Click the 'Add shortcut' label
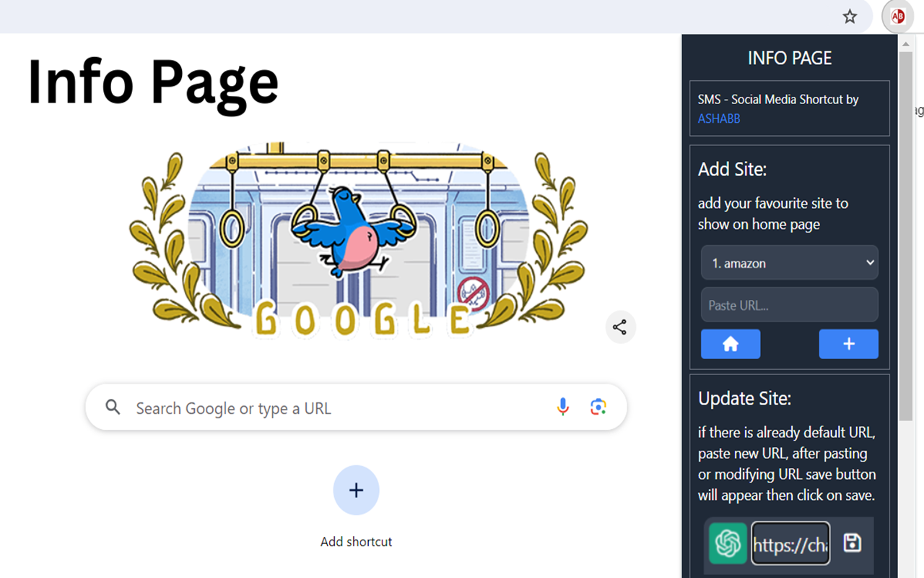Image resolution: width=924 pixels, height=578 pixels. (x=356, y=542)
